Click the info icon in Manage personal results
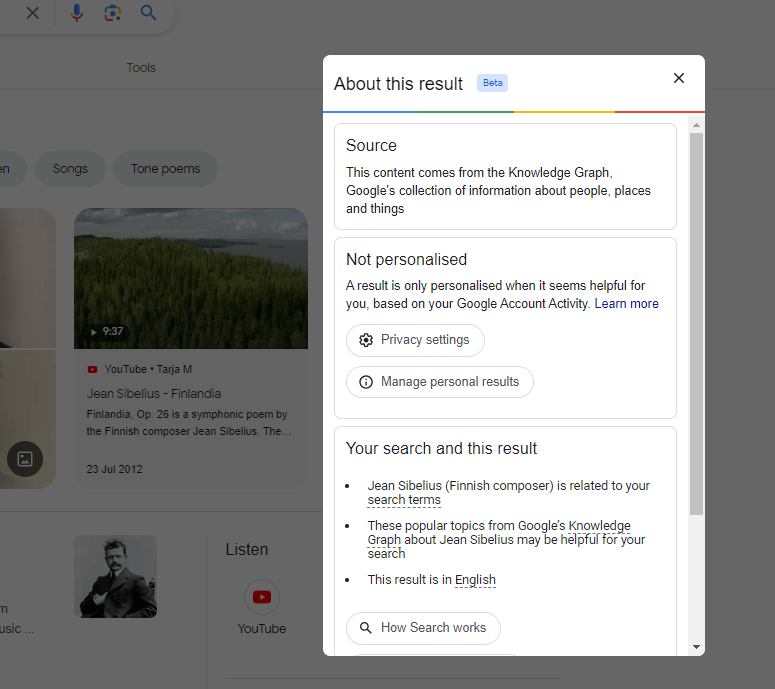775x689 pixels. 366,382
